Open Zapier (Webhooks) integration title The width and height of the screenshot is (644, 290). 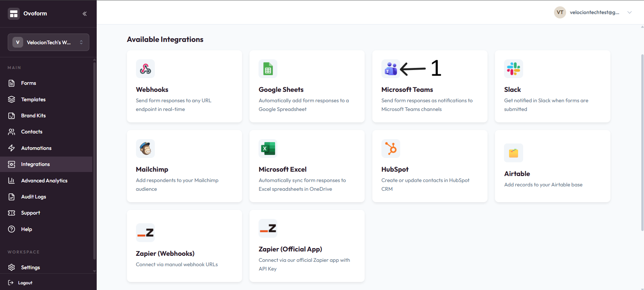165,253
